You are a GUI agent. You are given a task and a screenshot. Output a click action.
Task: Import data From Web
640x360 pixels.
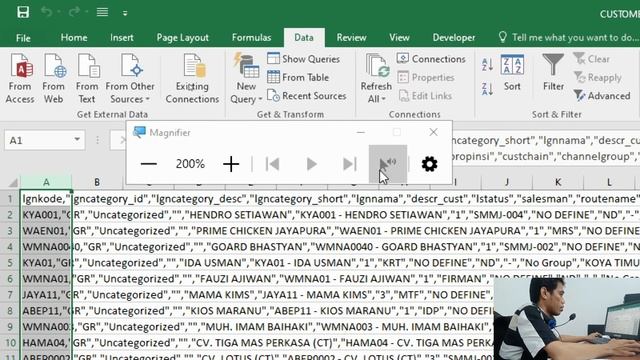(53, 78)
